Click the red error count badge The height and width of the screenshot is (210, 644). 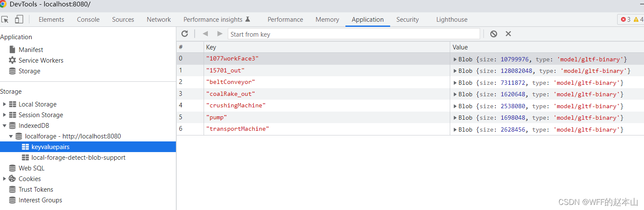coord(626,20)
